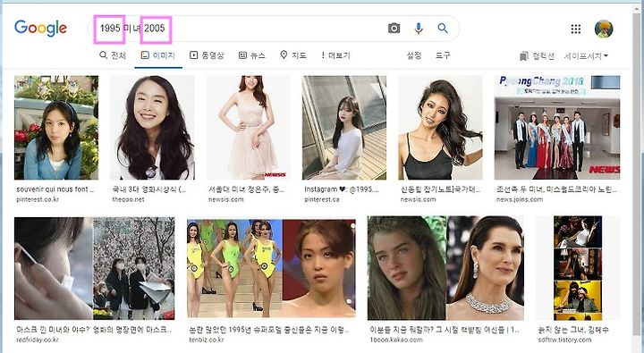
Task: Click the news.joins.com source link
Action: pos(520,199)
